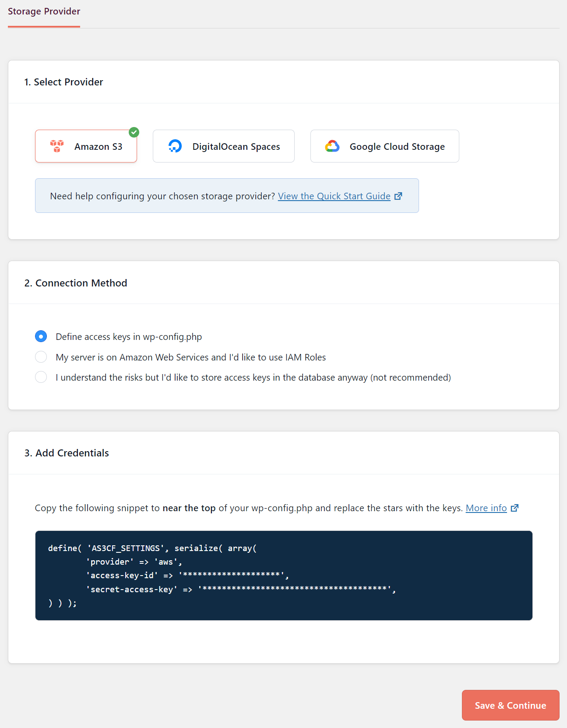The width and height of the screenshot is (567, 728).
Task: Select the IAM Roles connection option
Action: coord(41,357)
